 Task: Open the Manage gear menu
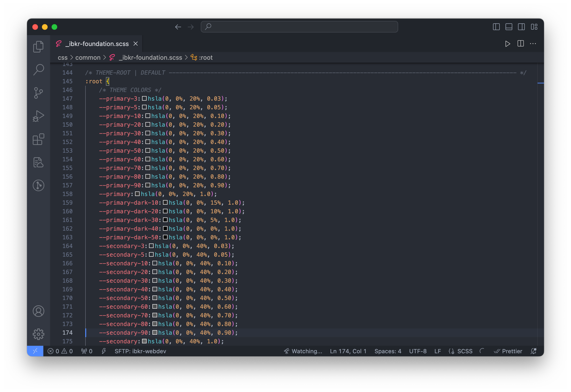tap(38, 334)
